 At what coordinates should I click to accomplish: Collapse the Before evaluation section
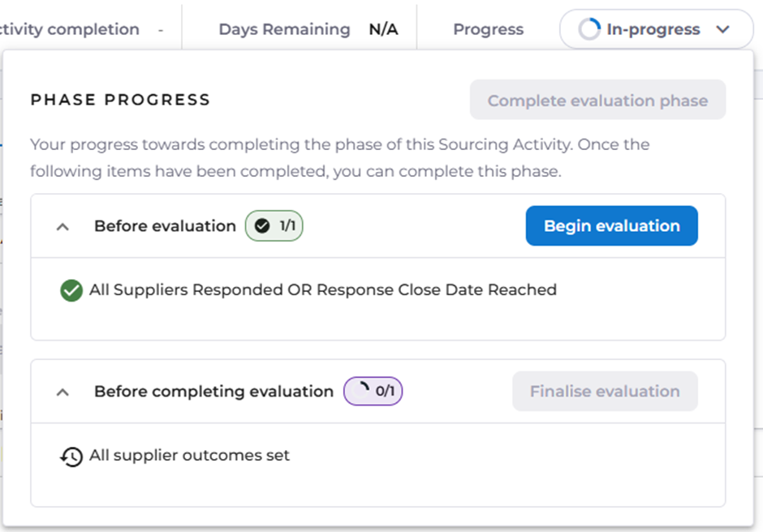pyautogui.click(x=63, y=227)
